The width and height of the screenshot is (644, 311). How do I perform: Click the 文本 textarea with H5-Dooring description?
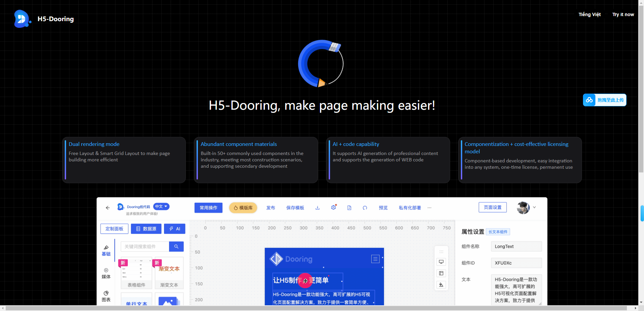tap(516, 290)
